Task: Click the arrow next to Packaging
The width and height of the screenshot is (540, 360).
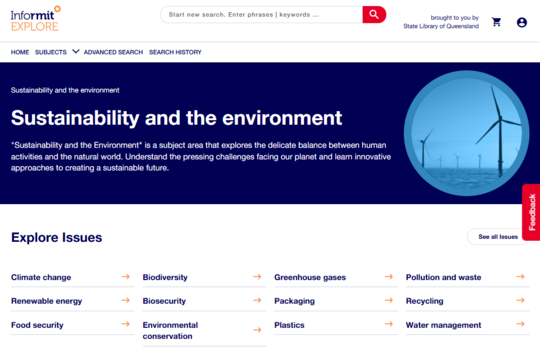Action: point(389,300)
